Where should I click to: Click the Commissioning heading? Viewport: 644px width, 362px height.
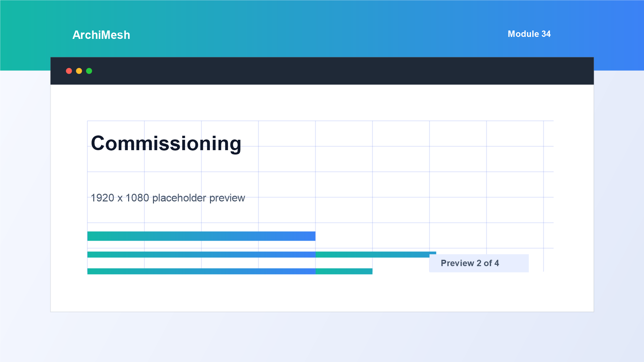166,143
